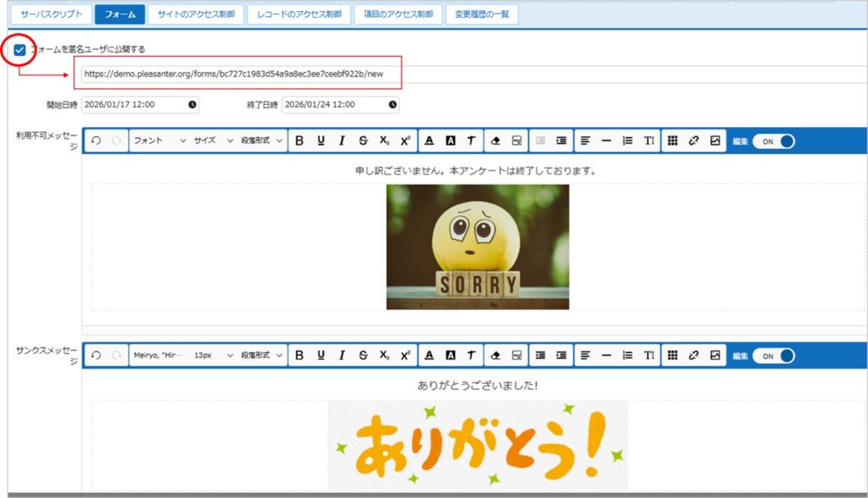Expand 段落形式 dropdown in 利用不可メッセージ toolbar
868x498 pixels.
point(262,141)
